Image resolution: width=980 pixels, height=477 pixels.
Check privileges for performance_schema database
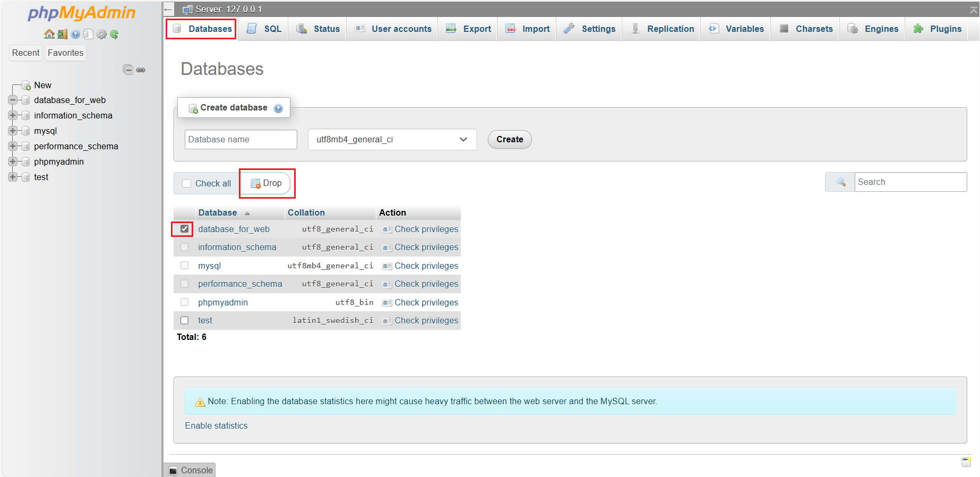420,284
